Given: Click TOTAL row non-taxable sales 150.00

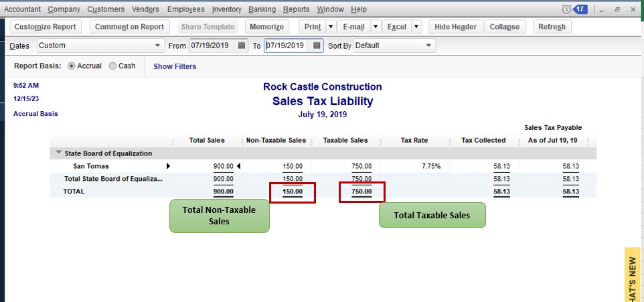Looking at the screenshot, I should point(293,192).
